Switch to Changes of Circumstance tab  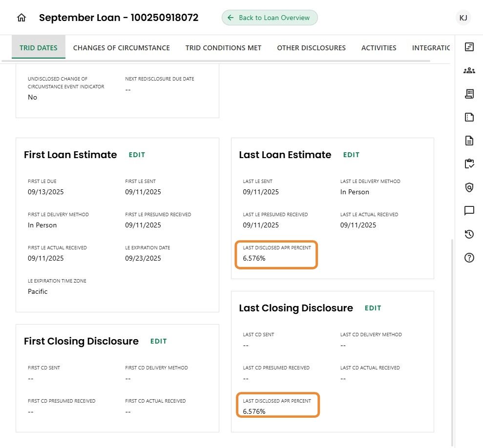(122, 48)
